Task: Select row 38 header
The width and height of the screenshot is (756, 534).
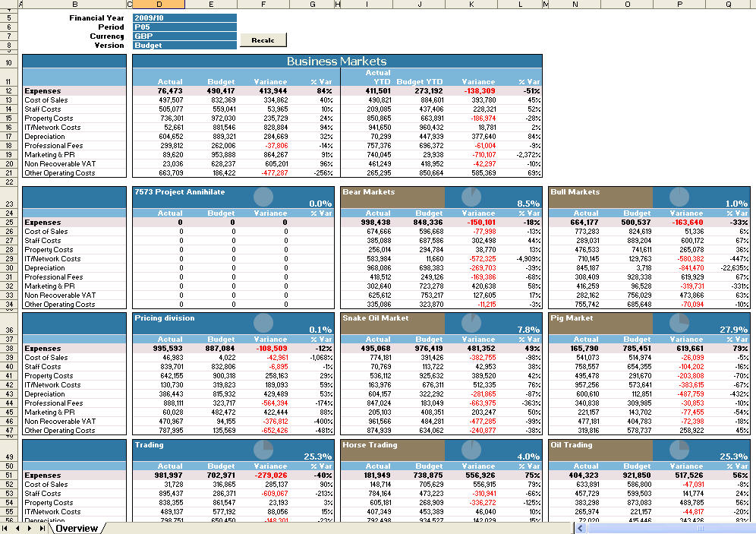Action: click(x=9, y=349)
